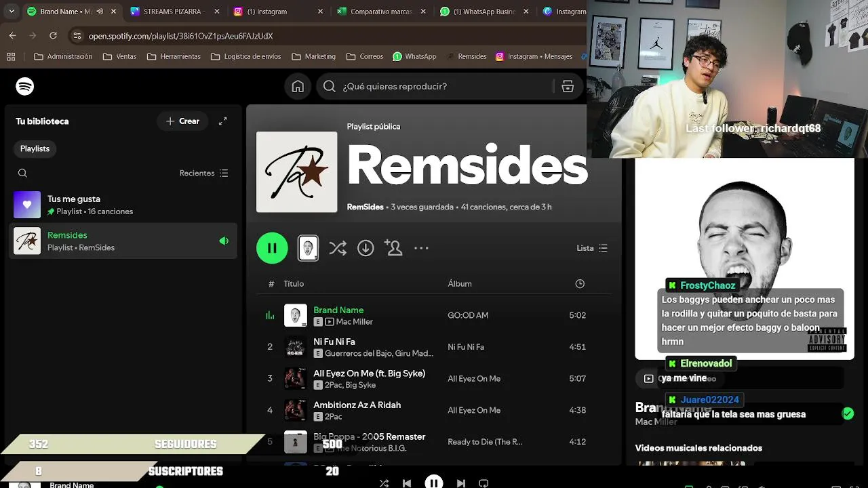868x488 pixels.
Task: Download the Remsides playlist
Action: pyautogui.click(x=366, y=248)
